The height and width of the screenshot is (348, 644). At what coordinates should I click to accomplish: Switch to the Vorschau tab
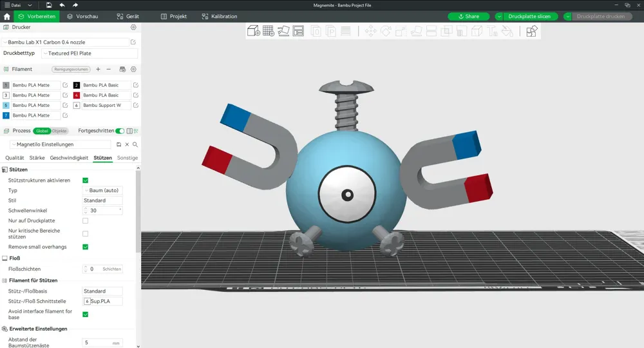[x=82, y=17]
